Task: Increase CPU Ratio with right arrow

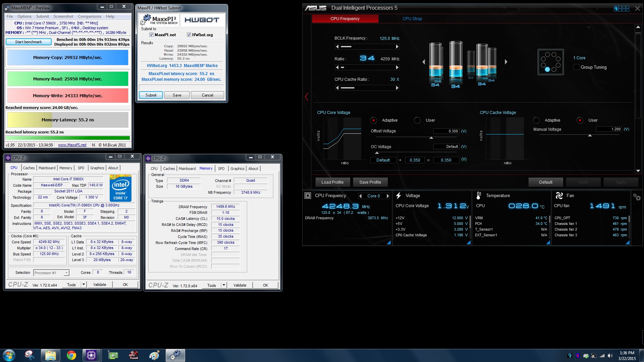Action: point(397,67)
